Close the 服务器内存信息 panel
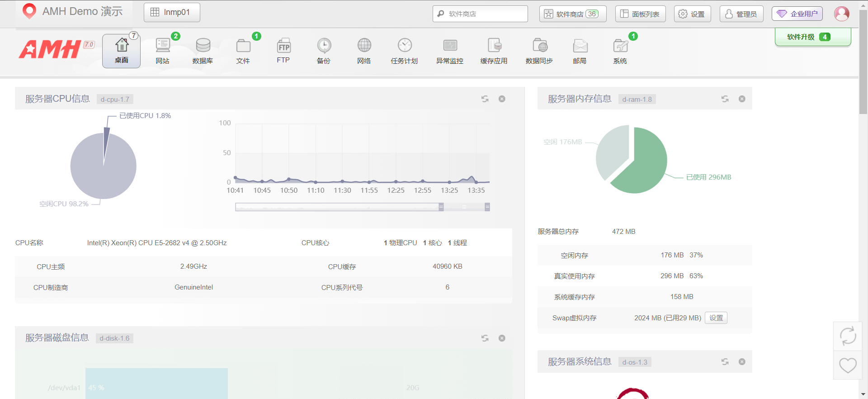This screenshot has height=399, width=868. click(x=742, y=99)
